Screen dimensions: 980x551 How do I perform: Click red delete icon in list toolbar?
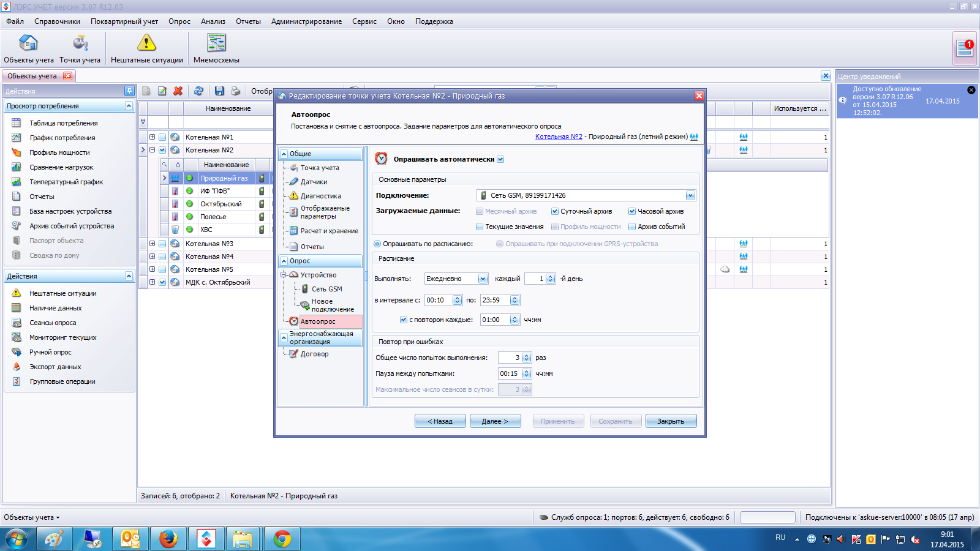[x=178, y=91]
